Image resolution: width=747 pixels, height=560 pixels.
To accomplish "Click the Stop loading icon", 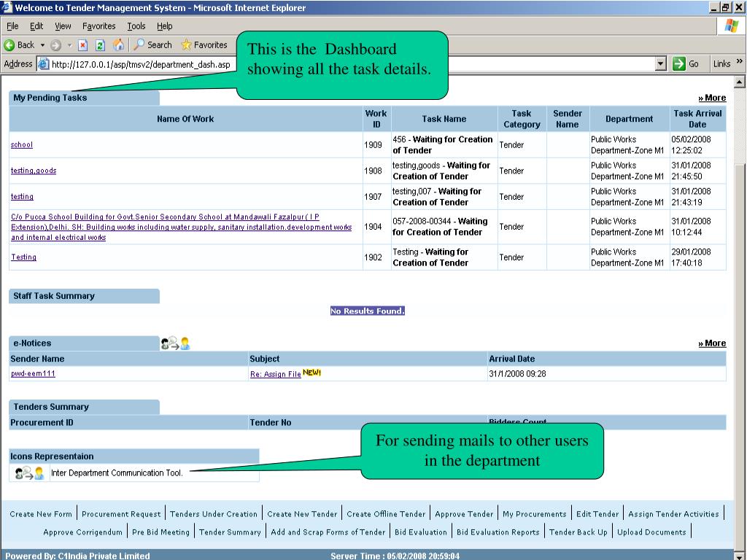I will pyautogui.click(x=83, y=45).
